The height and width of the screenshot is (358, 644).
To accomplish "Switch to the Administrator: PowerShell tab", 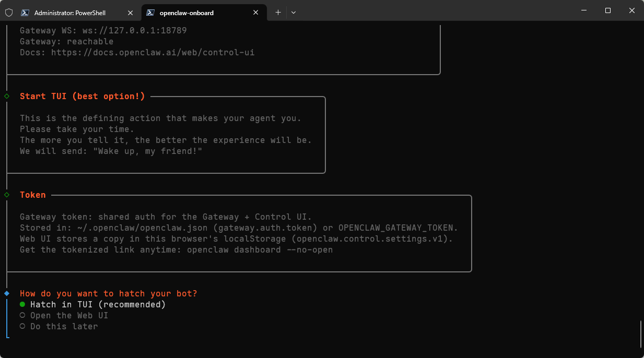I will pyautogui.click(x=78, y=13).
